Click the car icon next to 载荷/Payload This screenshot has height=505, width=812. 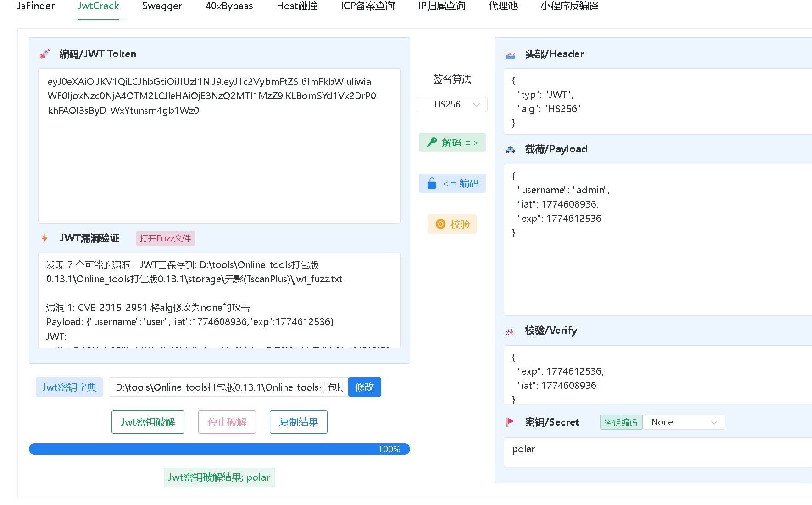pyautogui.click(x=510, y=150)
